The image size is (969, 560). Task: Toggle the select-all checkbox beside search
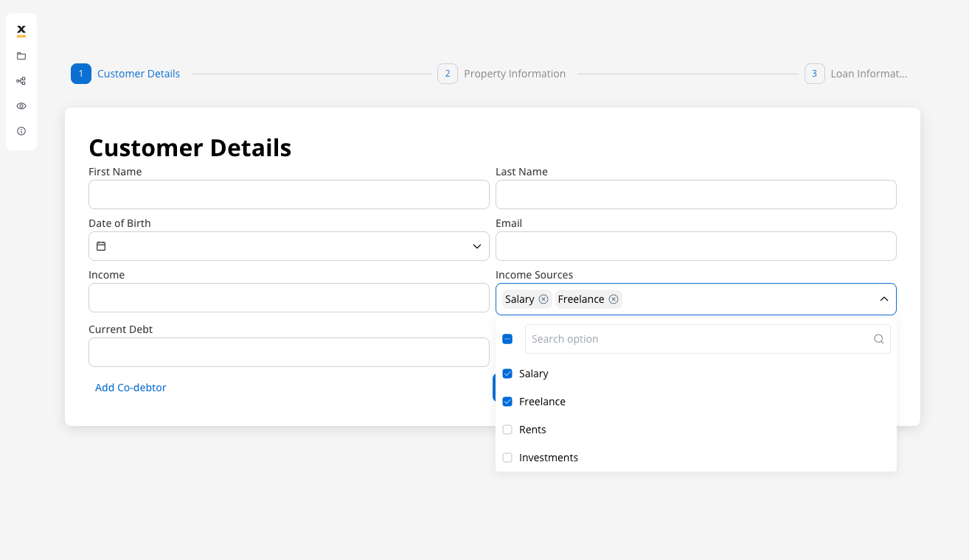(x=507, y=339)
